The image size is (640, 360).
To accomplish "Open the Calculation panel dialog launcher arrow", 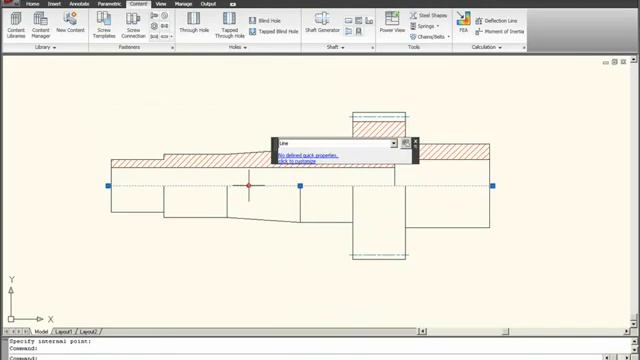I will tap(524, 48).
